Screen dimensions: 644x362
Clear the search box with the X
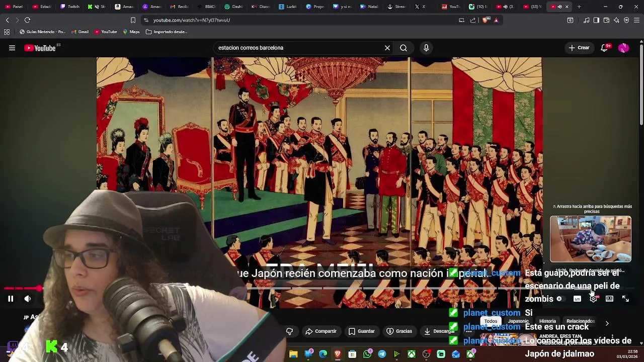pyautogui.click(x=387, y=48)
